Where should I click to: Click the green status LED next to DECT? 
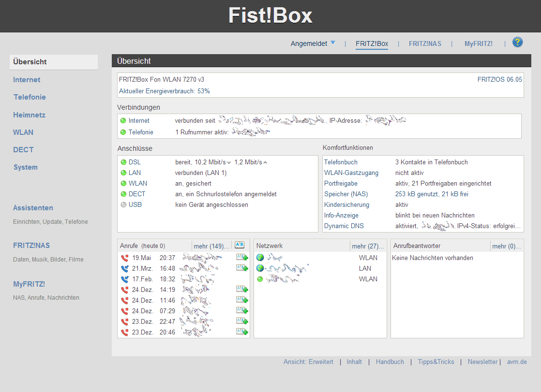[123, 193]
